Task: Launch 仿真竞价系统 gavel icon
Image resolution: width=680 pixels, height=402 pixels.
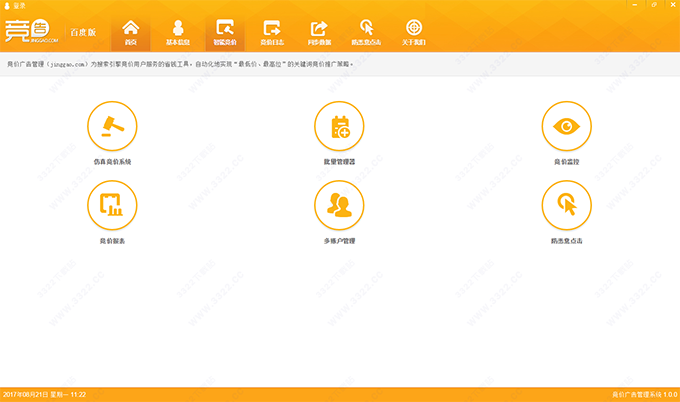Action: pos(112,126)
